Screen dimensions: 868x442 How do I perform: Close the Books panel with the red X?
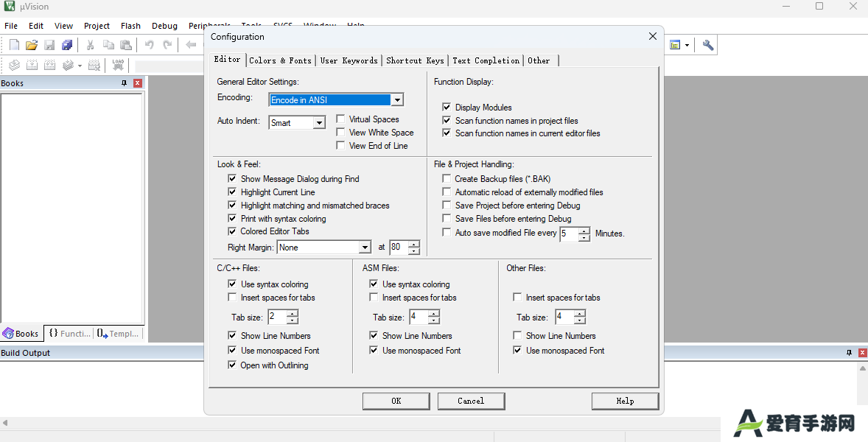tap(138, 83)
